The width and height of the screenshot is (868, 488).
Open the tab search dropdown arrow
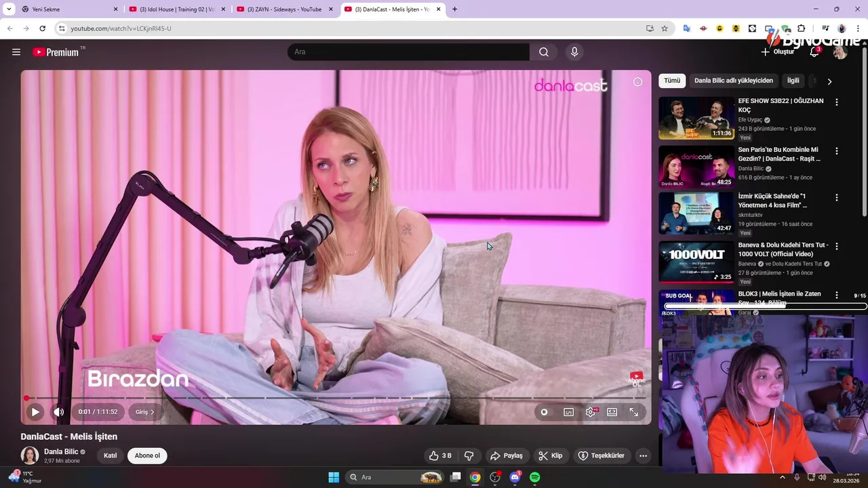pos(9,9)
